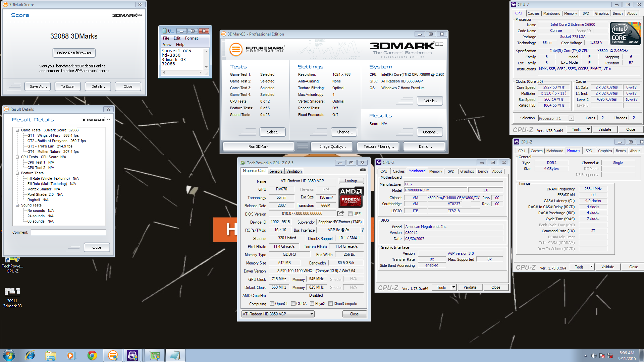The width and height of the screenshot is (644, 362).
Task: Switch to the GPU-Z taskbar icon
Action: tap(155, 355)
